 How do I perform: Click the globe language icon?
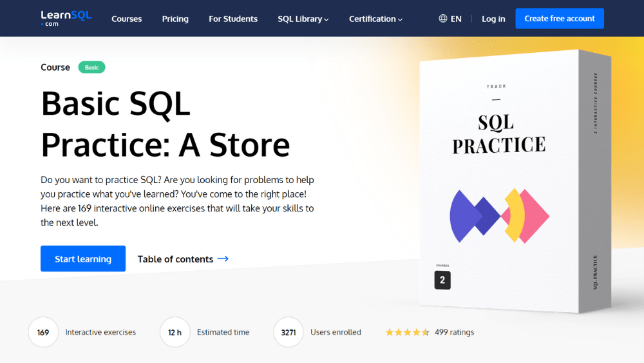[443, 19]
